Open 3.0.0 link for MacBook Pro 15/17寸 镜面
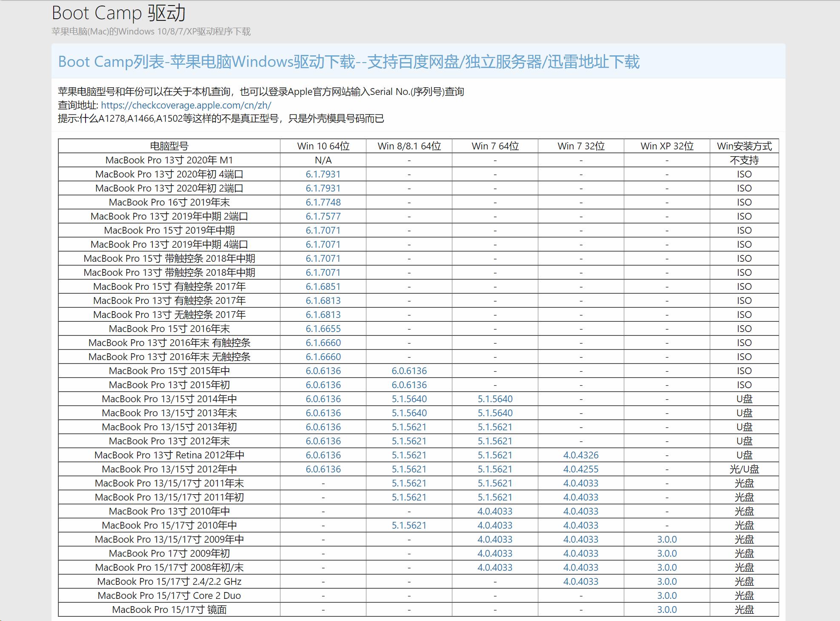 [667, 610]
